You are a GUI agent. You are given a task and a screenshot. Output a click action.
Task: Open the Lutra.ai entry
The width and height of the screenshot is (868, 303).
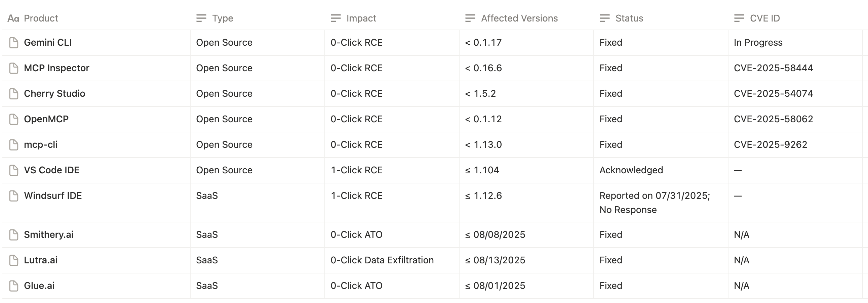(x=40, y=260)
